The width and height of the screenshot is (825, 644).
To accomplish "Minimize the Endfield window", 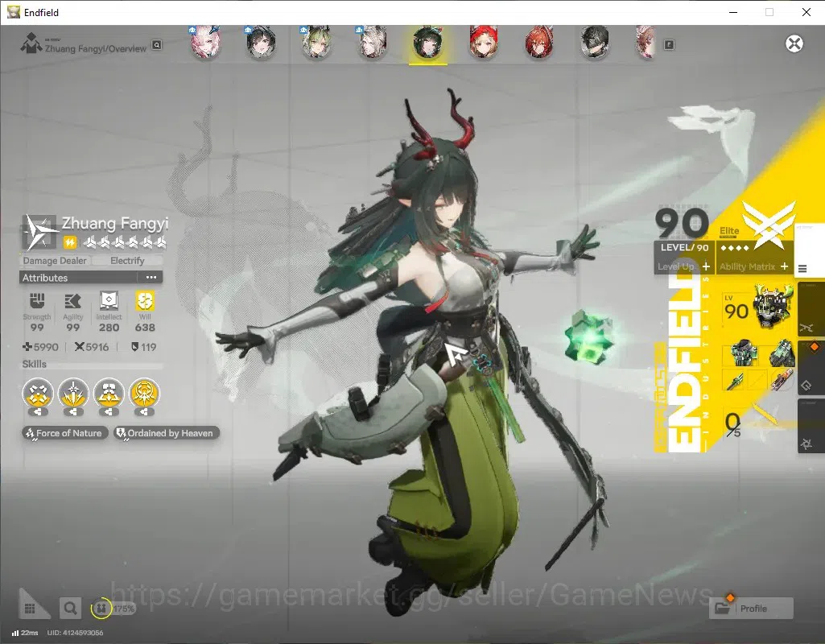I will (x=733, y=12).
